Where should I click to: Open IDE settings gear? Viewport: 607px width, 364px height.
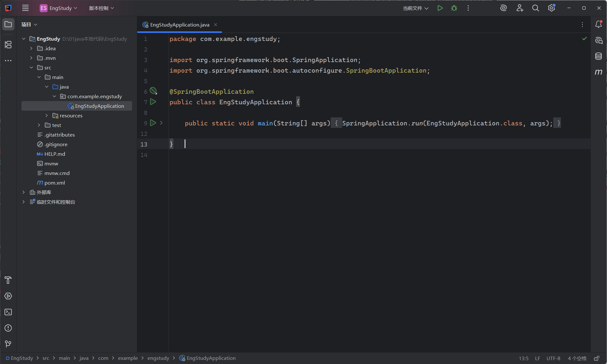(x=551, y=8)
